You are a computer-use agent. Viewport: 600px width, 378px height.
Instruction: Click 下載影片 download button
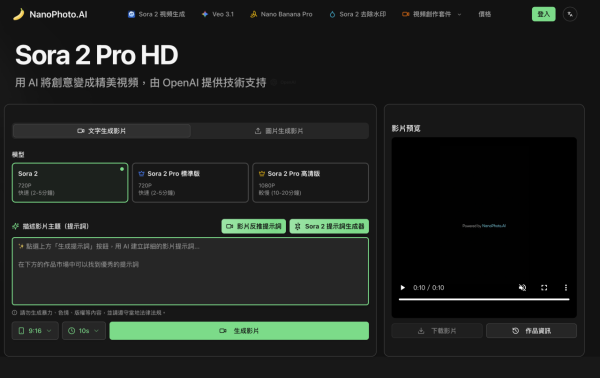click(437, 331)
